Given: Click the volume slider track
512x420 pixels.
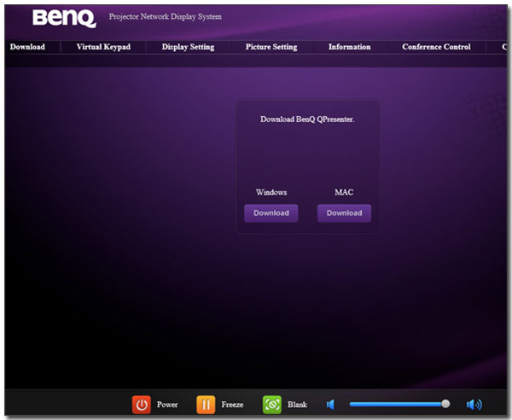Looking at the screenshot, I should pyautogui.click(x=399, y=405).
